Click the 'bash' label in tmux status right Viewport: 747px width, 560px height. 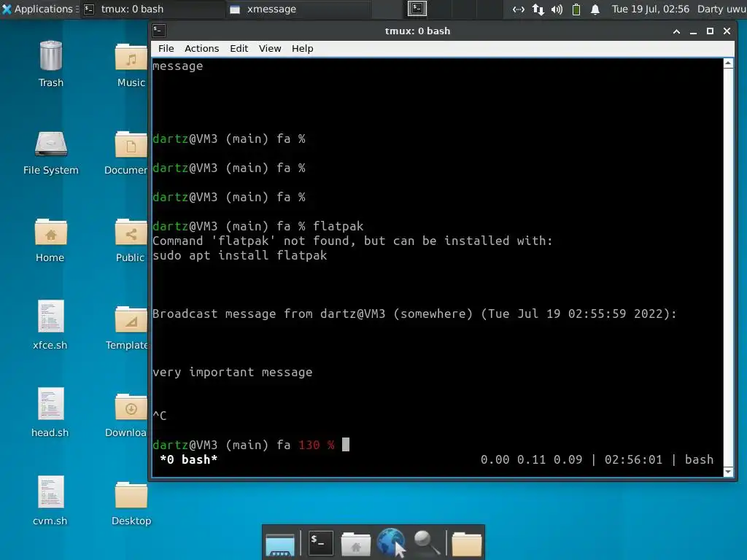click(x=699, y=459)
